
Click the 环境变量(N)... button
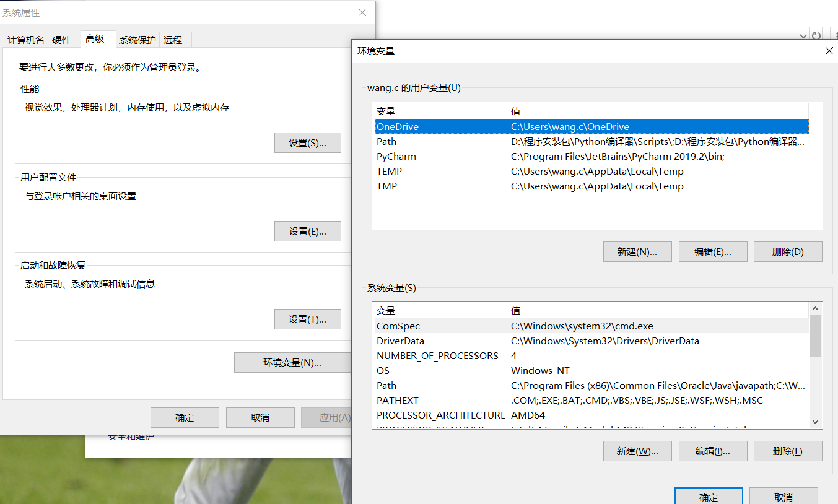(292, 362)
